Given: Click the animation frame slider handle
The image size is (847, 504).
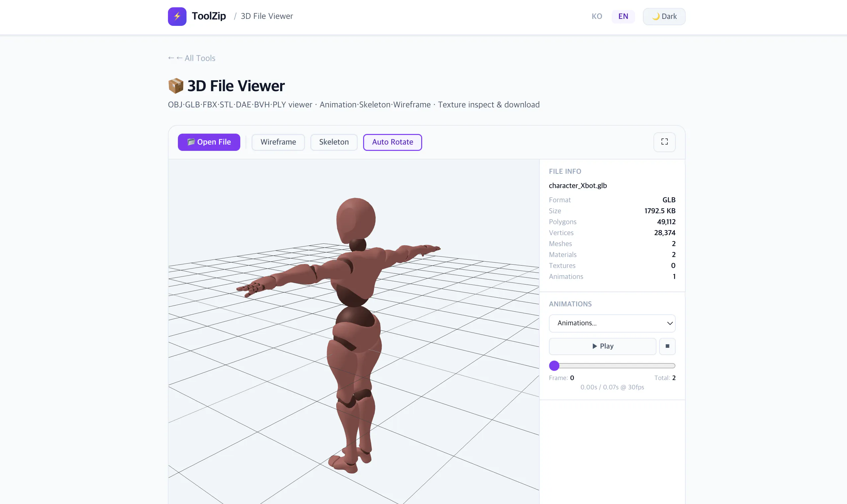Looking at the screenshot, I should pyautogui.click(x=554, y=366).
